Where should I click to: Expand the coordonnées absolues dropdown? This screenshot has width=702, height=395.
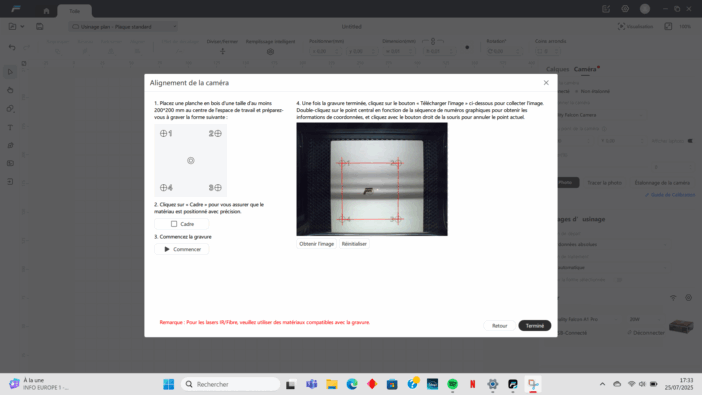613,245
